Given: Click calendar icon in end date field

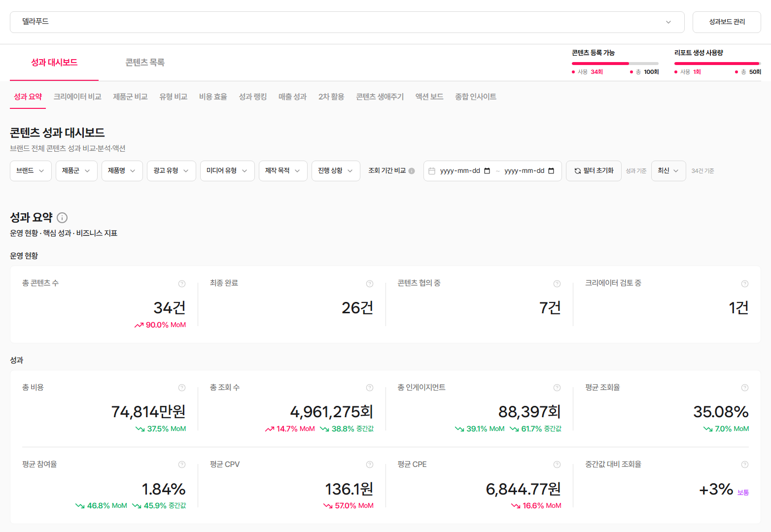Looking at the screenshot, I should coord(551,171).
